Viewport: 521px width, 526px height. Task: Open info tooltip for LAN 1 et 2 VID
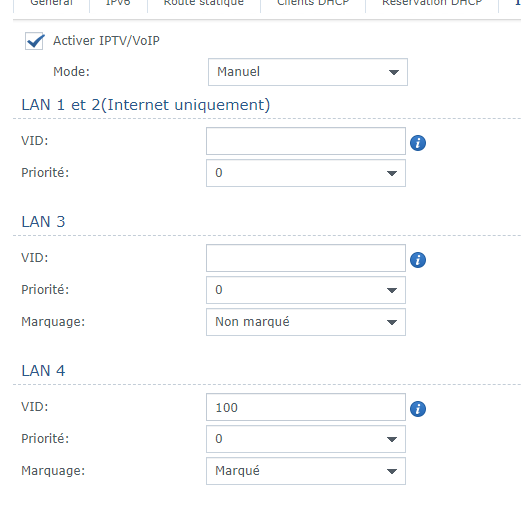[x=418, y=143]
